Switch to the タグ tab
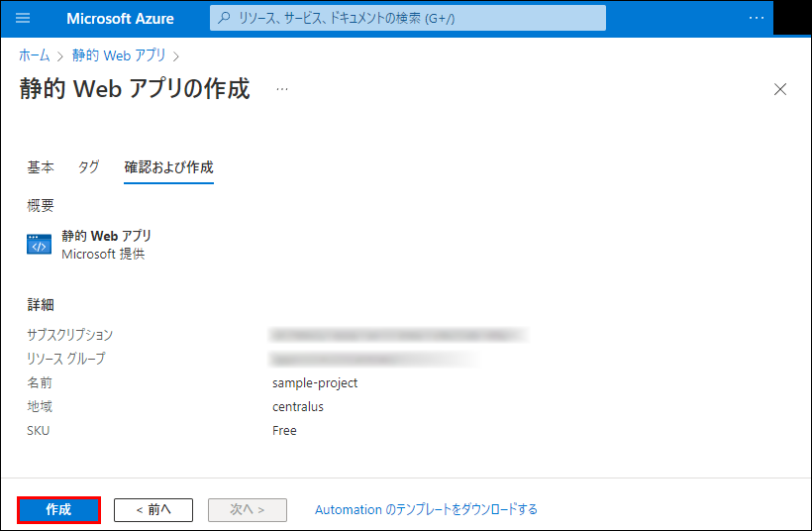 pyautogui.click(x=88, y=166)
